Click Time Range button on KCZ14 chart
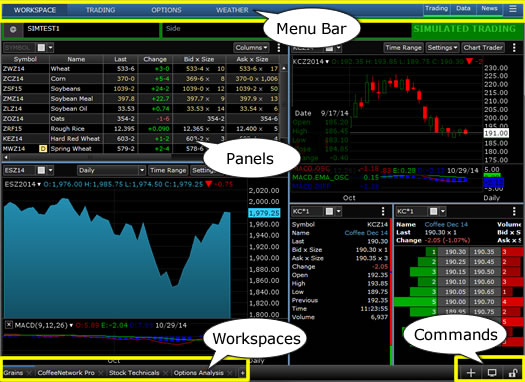Screen dimensions: 525x382 [403, 48]
